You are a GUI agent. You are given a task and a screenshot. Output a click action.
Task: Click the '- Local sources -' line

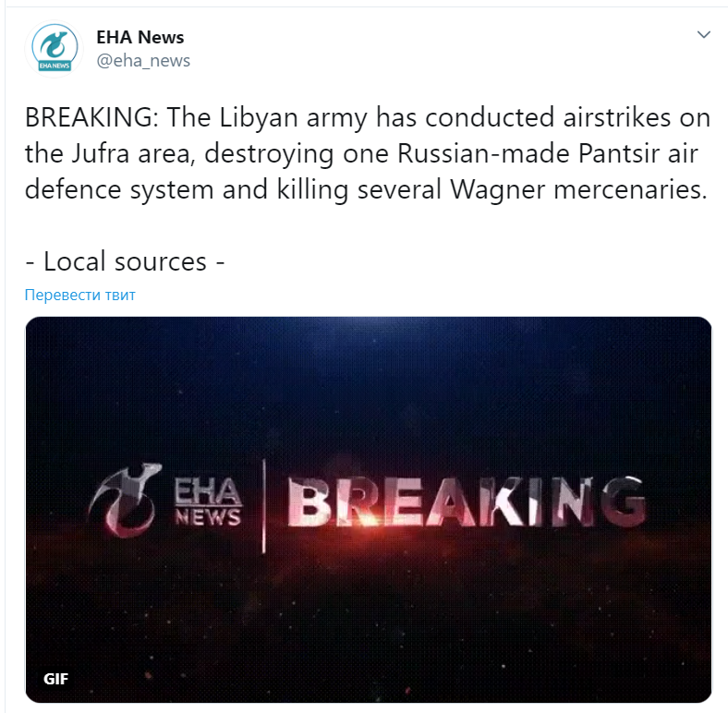click(125, 261)
